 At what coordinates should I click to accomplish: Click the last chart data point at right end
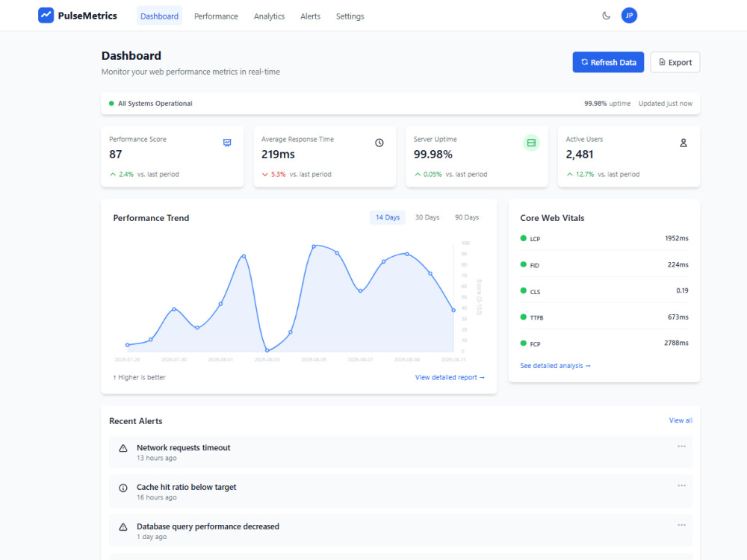[453, 310]
